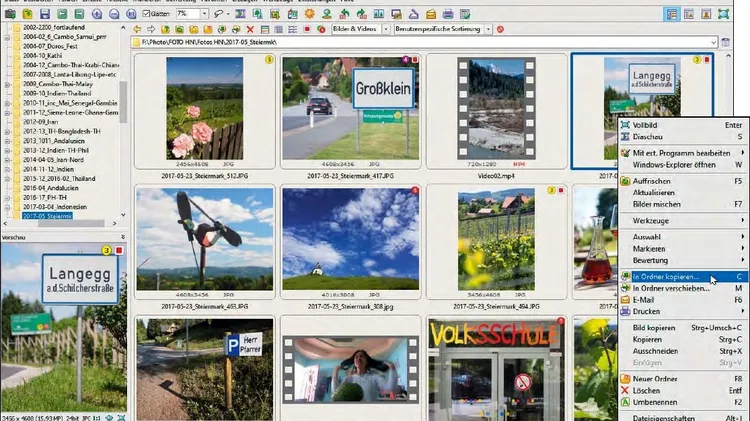Image resolution: width=750 pixels, height=421 pixels.
Task: Expand the 2013_1011_Andalusien folder node
Action: click(x=7, y=141)
